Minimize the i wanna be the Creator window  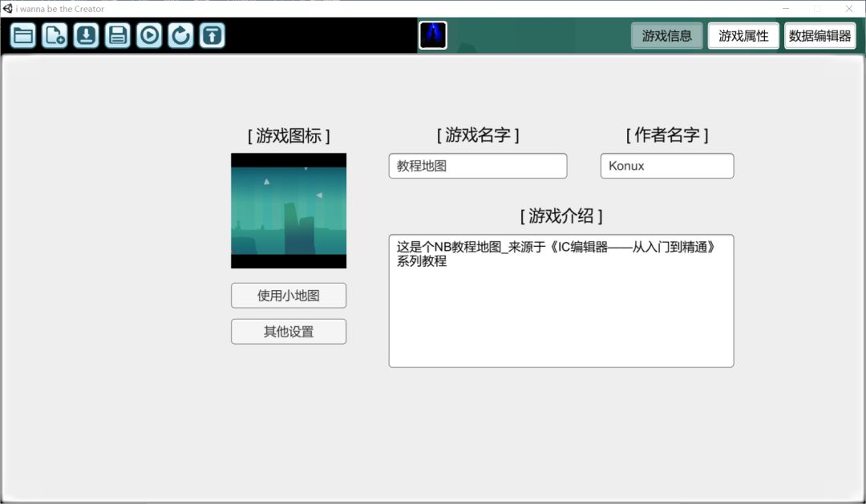coord(787,9)
